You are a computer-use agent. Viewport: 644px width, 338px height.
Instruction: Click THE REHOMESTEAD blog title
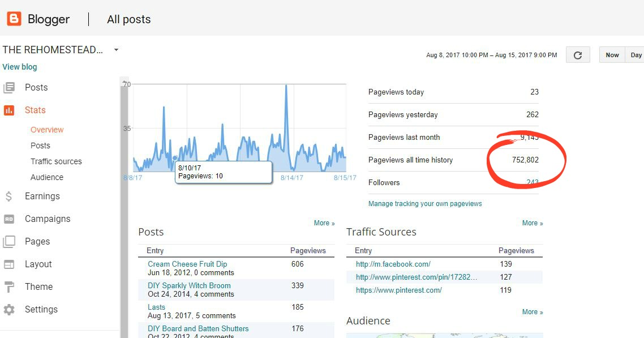(53, 50)
